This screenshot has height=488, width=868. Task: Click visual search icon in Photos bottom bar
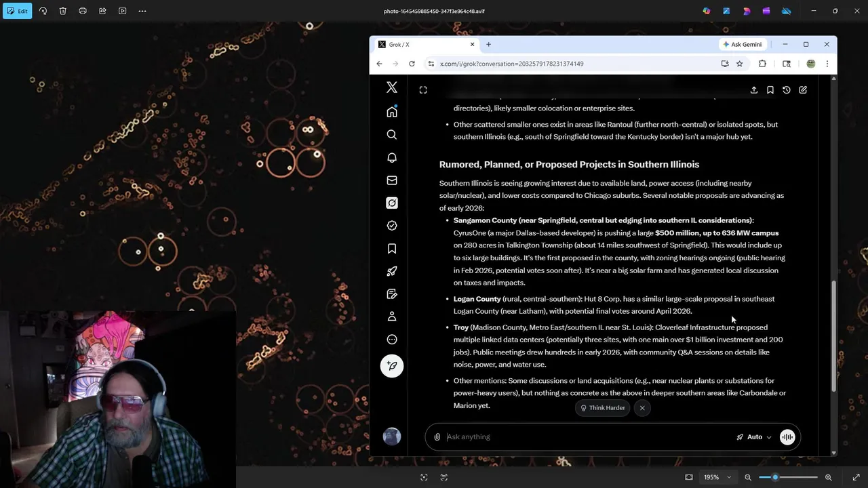point(424,477)
